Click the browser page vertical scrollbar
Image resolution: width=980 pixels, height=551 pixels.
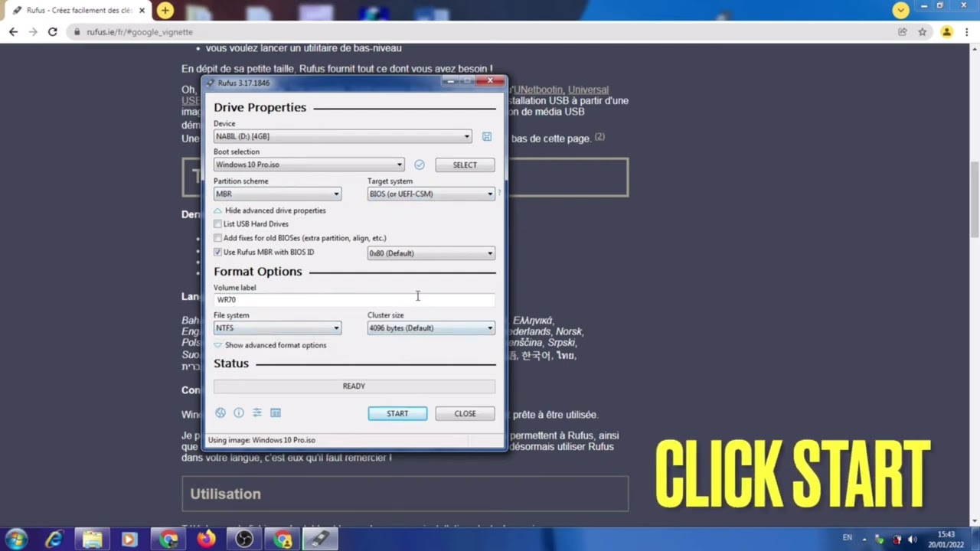(x=975, y=199)
